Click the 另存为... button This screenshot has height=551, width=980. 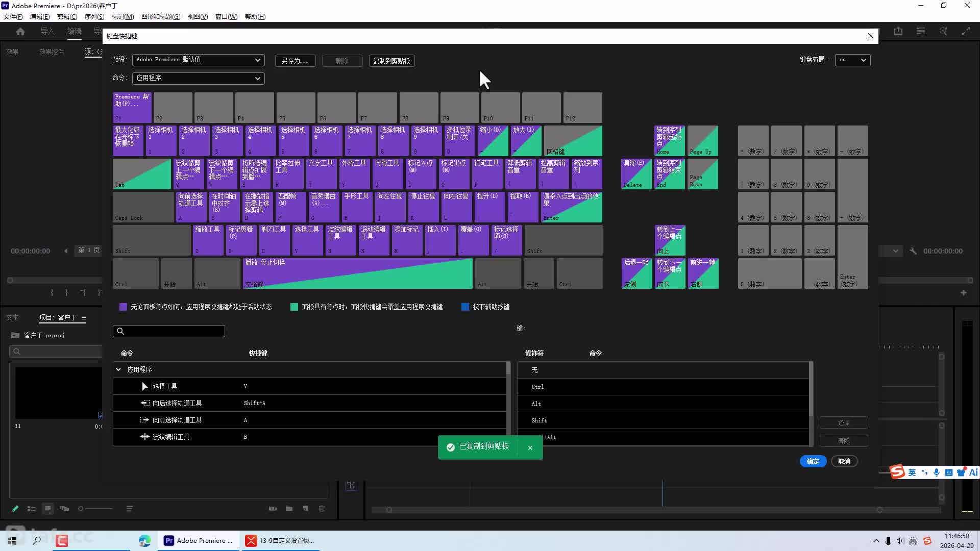click(x=295, y=61)
